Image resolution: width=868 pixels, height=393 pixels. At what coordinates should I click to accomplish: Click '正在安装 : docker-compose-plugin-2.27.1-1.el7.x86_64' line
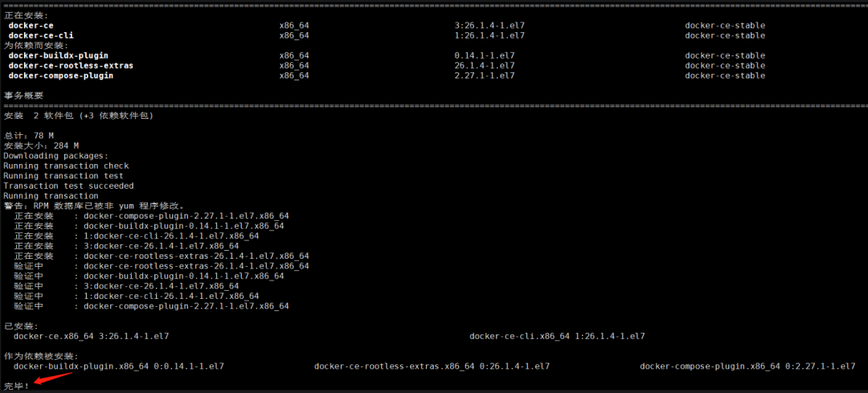[151, 216]
